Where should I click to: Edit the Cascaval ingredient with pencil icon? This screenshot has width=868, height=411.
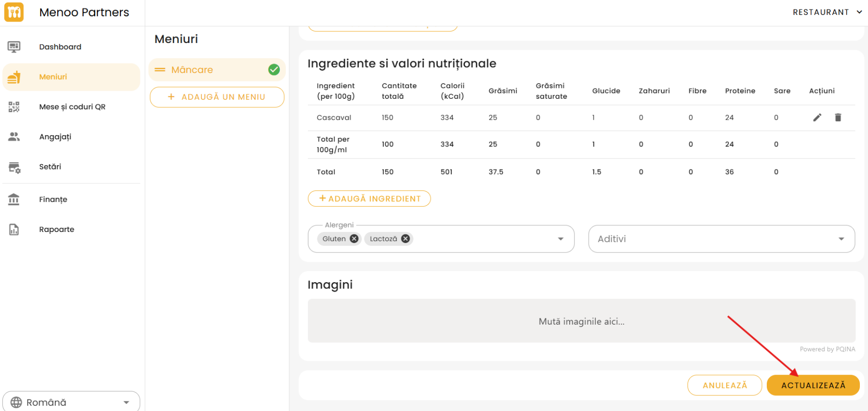[817, 117]
